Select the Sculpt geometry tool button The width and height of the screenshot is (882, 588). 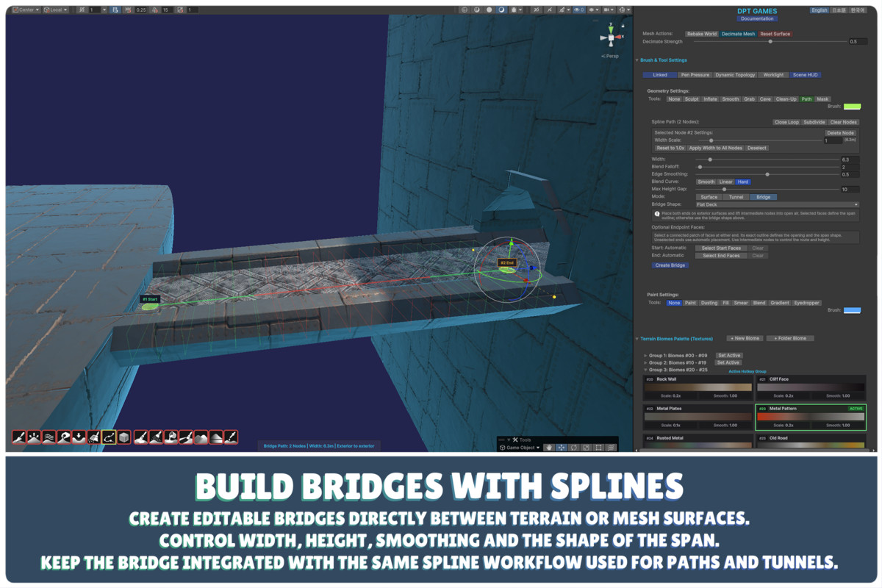pyautogui.click(x=692, y=98)
